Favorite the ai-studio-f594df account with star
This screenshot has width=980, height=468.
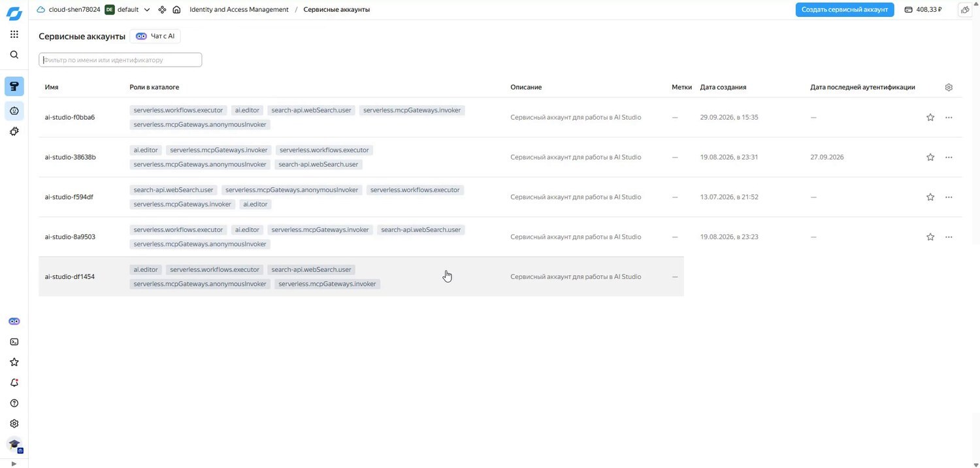click(930, 197)
